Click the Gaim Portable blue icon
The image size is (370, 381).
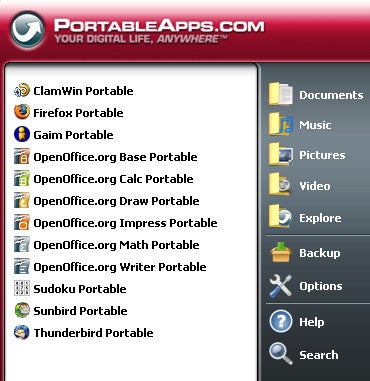coord(22,134)
